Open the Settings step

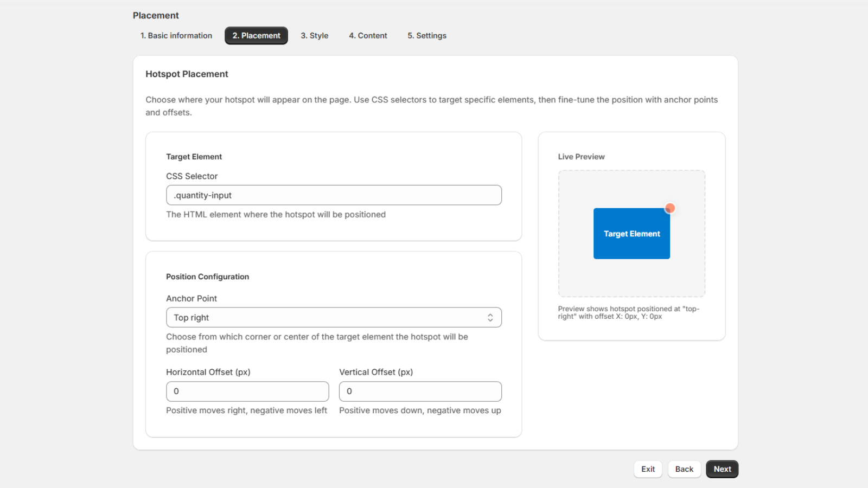426,35
